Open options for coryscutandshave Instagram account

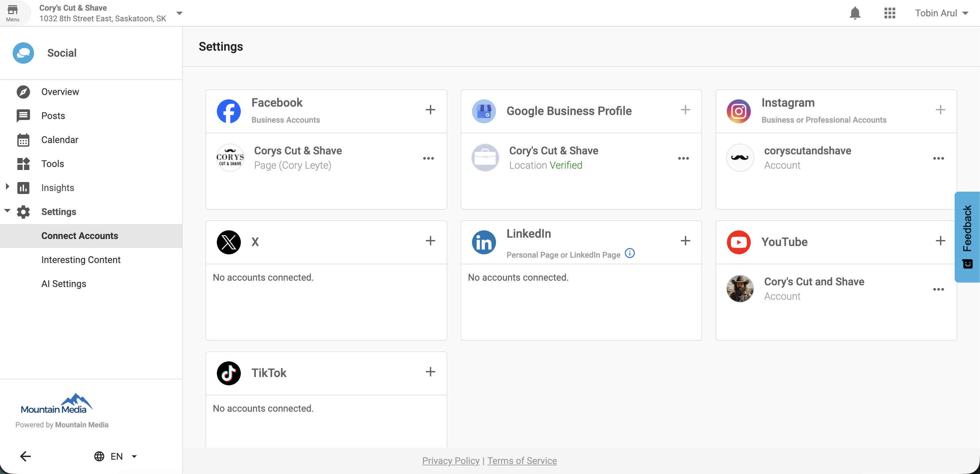tap(939, 158)
